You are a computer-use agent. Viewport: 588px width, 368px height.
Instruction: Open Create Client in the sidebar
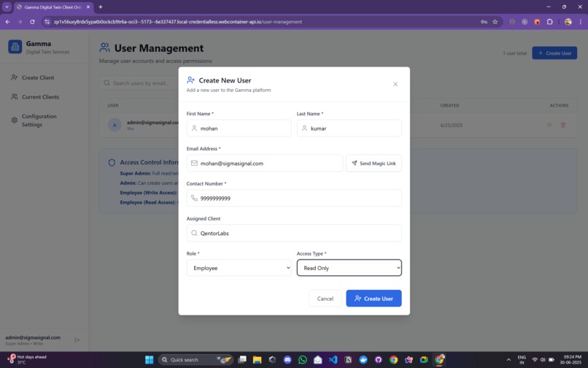point(38,77)
